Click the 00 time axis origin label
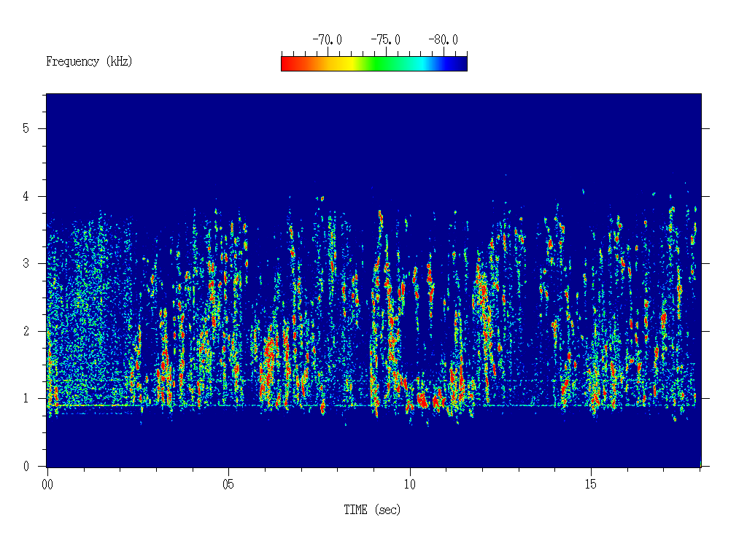This screenshot has width=747, height=560. tap(47, 484)
